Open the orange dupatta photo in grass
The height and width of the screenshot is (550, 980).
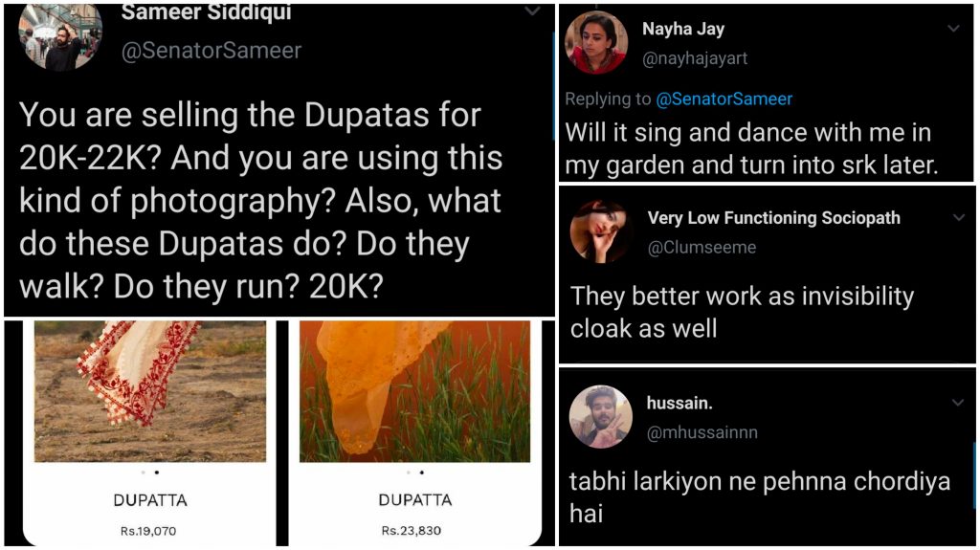pos(415,391)
